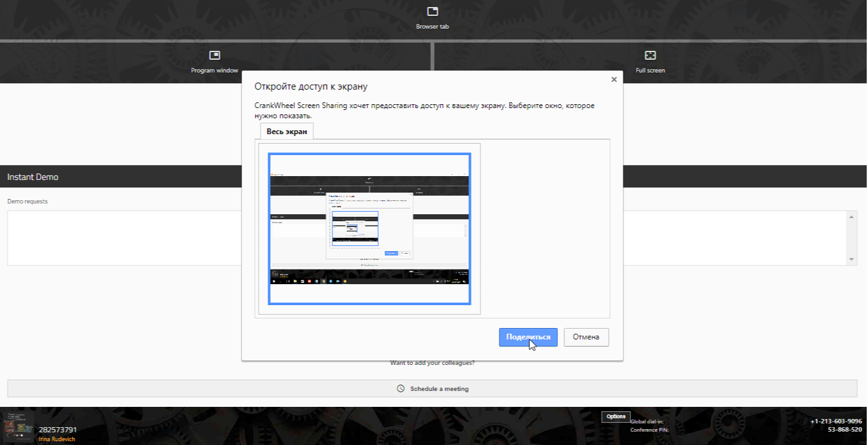Viewport: 868px width, 445px height.
Task: Click the Want to add your colleagues text
Action: click(433, 363)
